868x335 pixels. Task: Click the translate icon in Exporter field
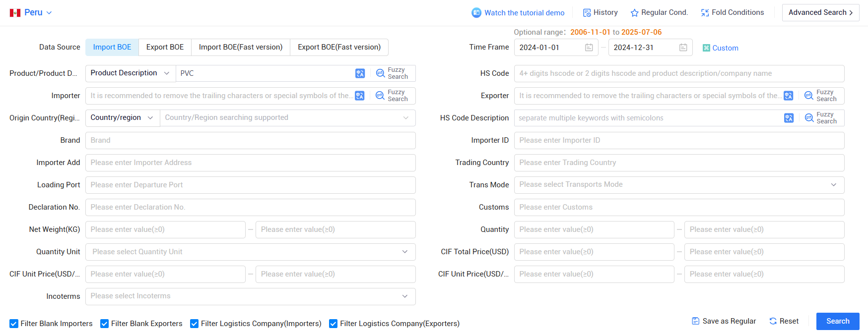coord(788,96)
